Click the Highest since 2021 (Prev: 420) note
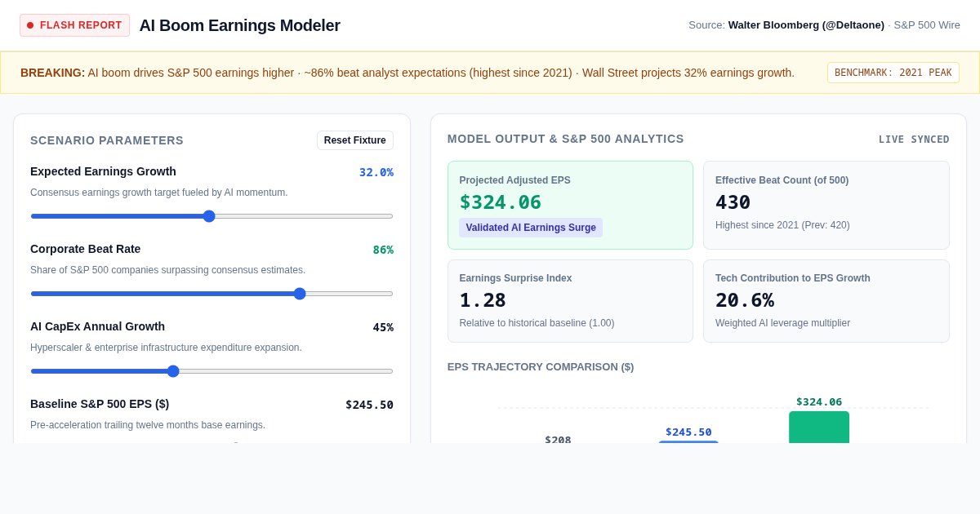 [782, 225]
